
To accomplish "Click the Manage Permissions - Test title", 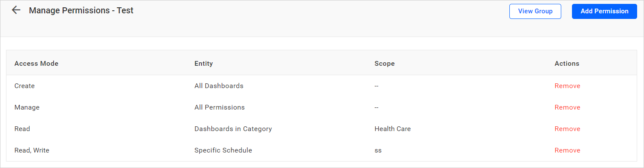I will tap(81, 10).
